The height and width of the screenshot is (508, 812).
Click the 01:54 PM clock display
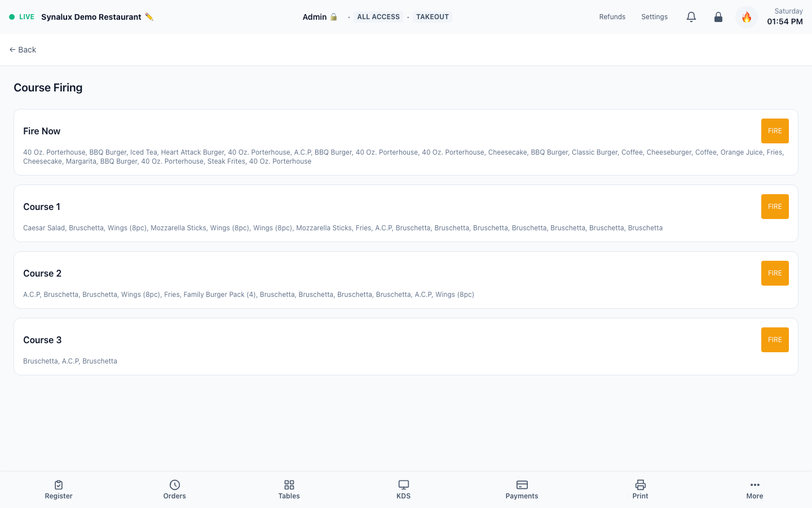[785, 21]
